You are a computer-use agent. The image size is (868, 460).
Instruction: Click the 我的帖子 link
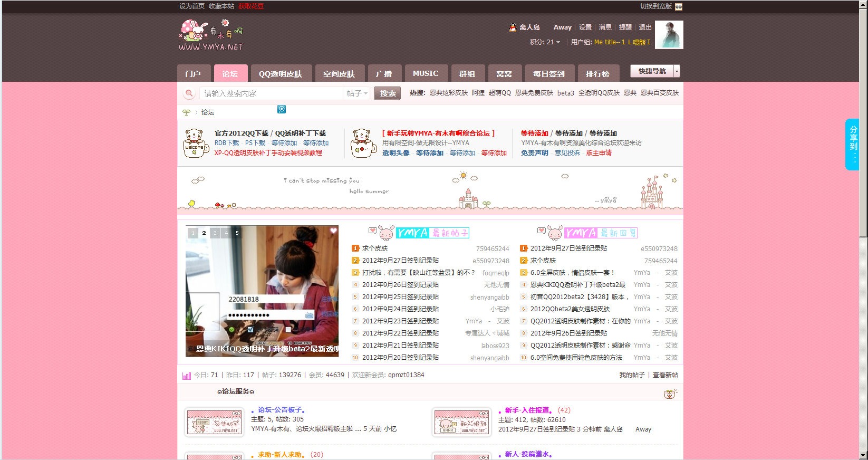pos(632,375)
